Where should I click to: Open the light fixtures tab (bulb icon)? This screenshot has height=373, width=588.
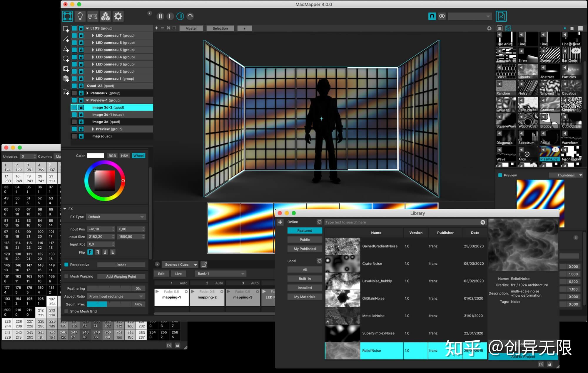pos(80,16)
